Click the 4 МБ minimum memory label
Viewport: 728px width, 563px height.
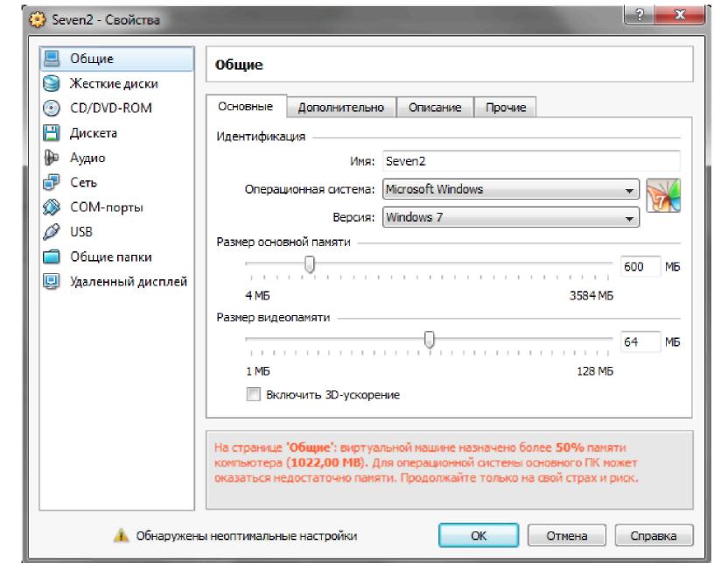(257, 295)
